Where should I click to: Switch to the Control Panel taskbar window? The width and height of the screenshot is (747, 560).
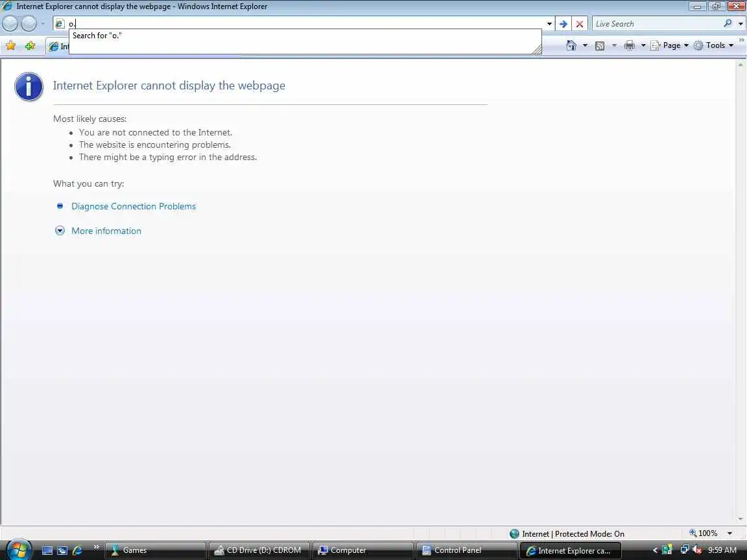(467, 550)
